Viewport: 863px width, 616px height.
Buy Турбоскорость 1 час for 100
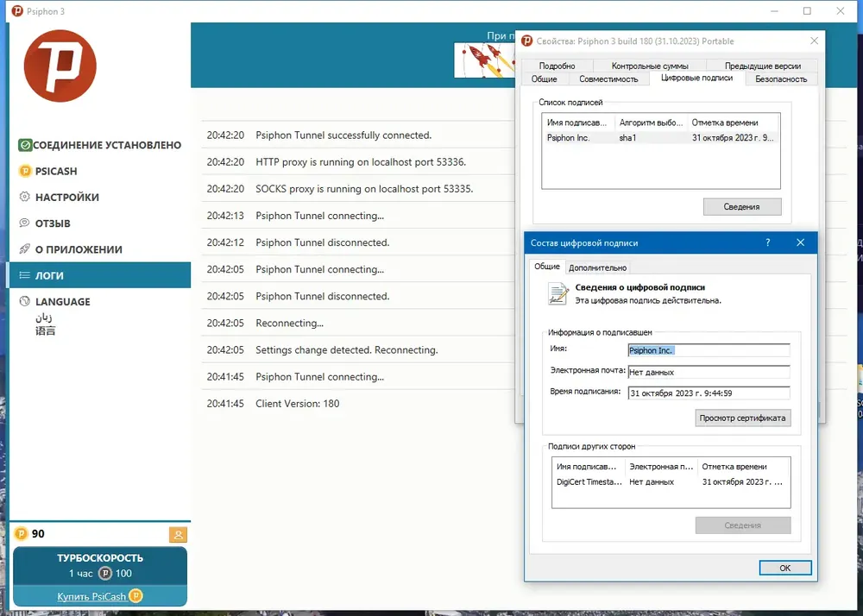click(100, 565)
